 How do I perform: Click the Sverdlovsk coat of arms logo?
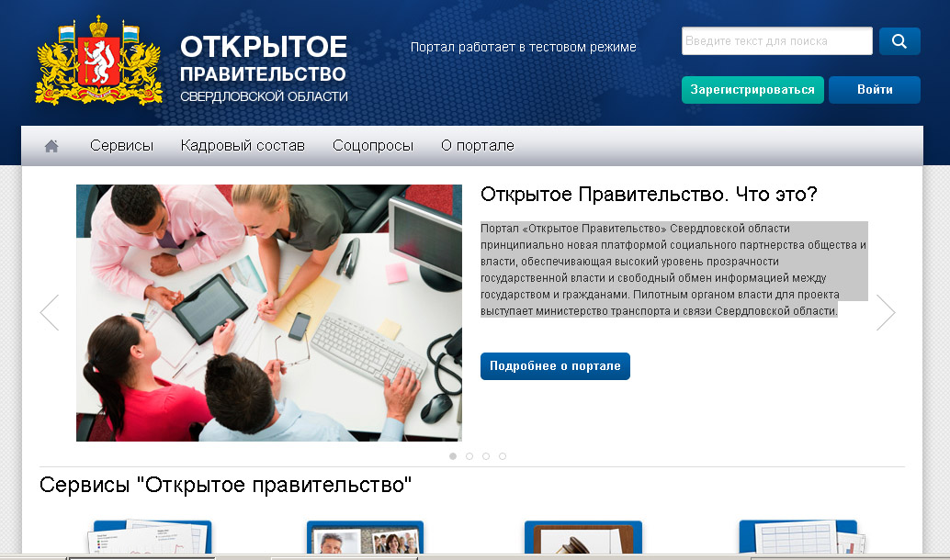pyautogui.click(x=98, y=62)
